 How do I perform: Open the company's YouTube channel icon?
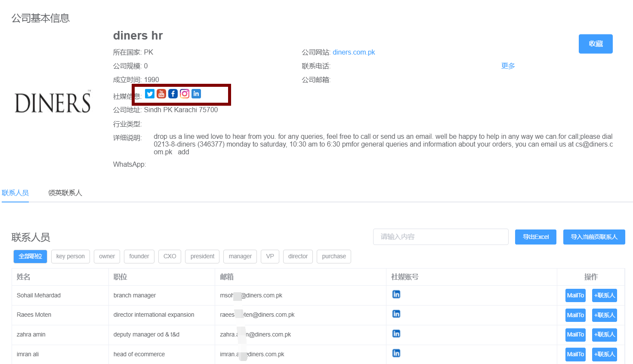coord(161,94)
